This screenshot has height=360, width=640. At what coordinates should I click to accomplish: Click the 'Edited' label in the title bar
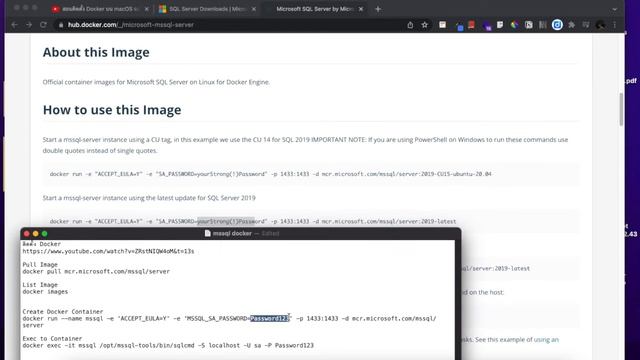pyautogui.click(x=270, y=233)
